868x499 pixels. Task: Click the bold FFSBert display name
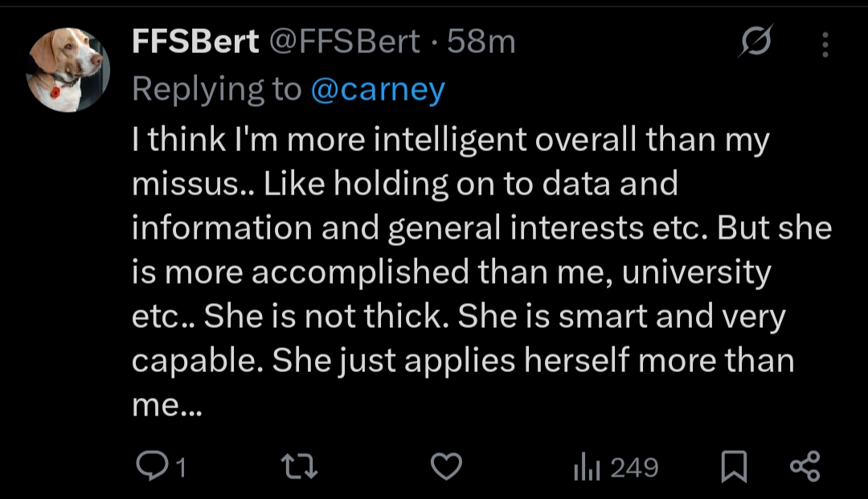click(x=195, y=42)
